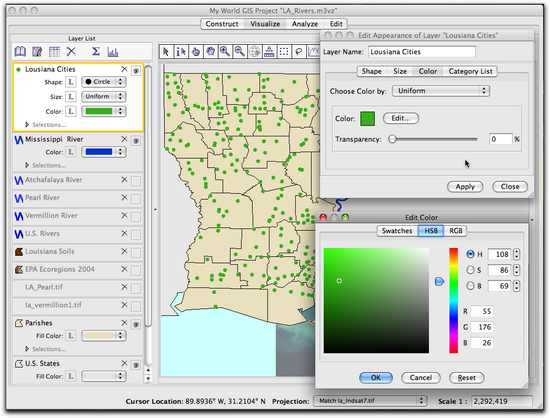Select the info pointer tool
Image resolution: width=550 pixels, height=418 pixels.
click(181, 52)
